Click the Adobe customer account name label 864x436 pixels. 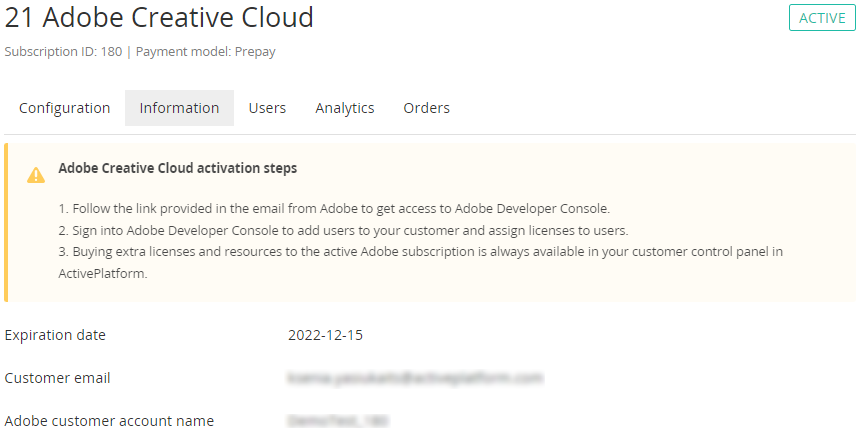109,421
